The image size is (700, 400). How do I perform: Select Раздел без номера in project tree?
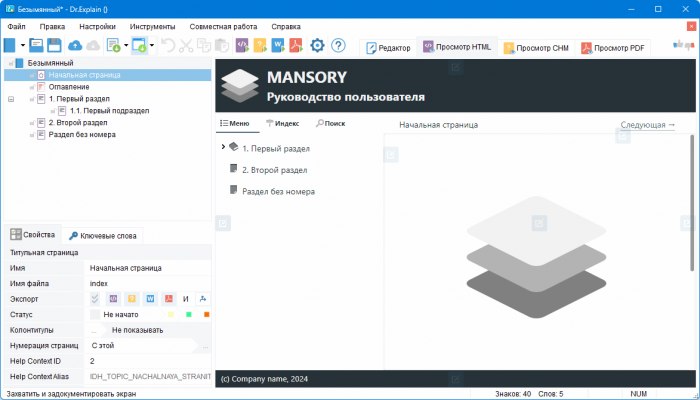pyautogui.click(x=82, y=135)
